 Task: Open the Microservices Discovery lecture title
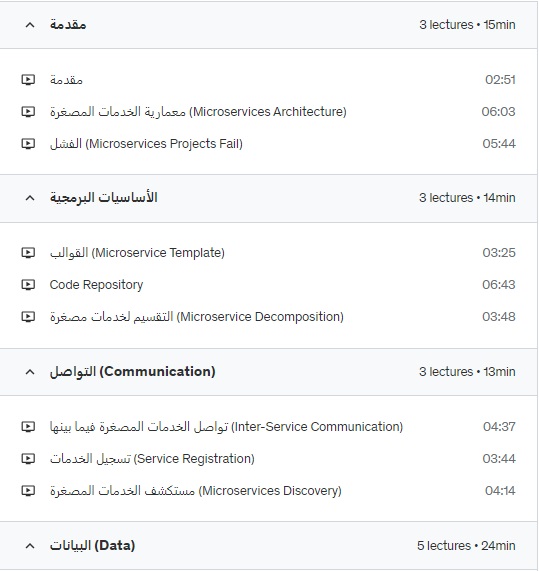click(x=196, y=491)
